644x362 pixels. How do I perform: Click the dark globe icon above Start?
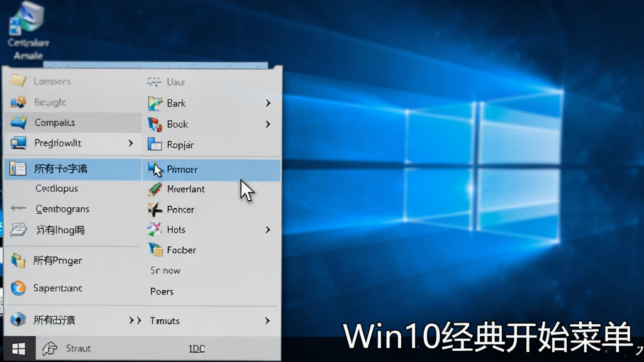[18, 319]
